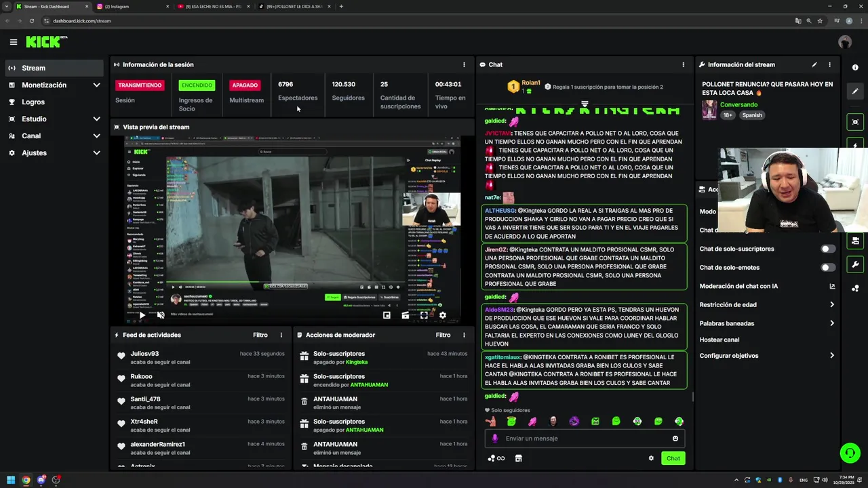Open Chrome from the Windows taskbar
This screenshot has width=868, height=488.
tap(26, 480)
